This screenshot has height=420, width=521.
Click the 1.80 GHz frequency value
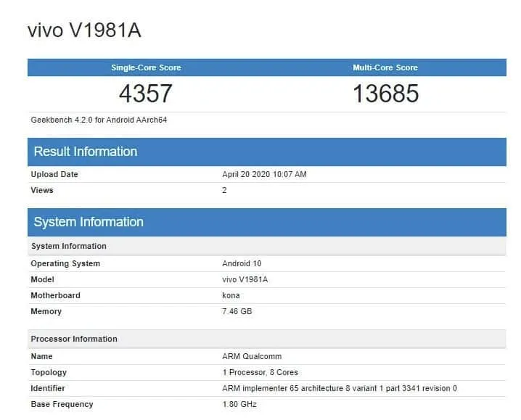[x=239, y=404]
